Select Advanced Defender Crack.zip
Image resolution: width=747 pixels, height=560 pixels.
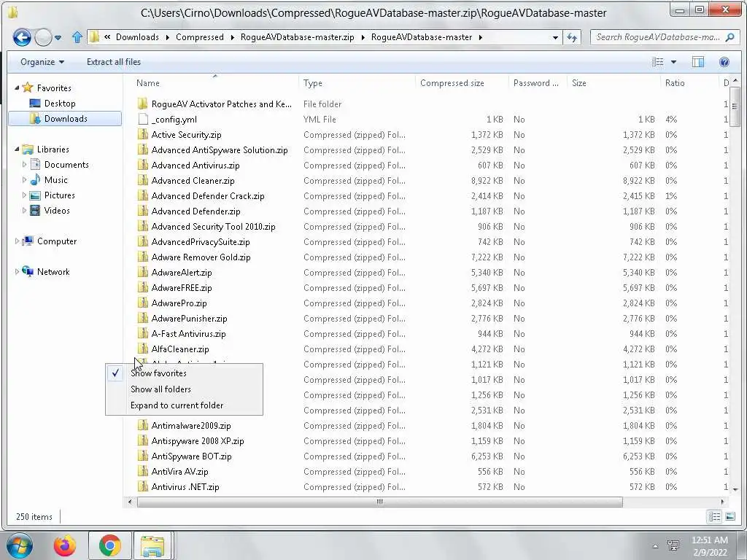coord(208,195)
